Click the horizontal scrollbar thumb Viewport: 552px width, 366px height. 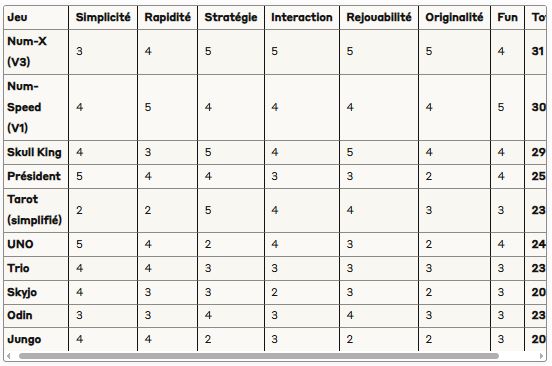tap(259, 356)
